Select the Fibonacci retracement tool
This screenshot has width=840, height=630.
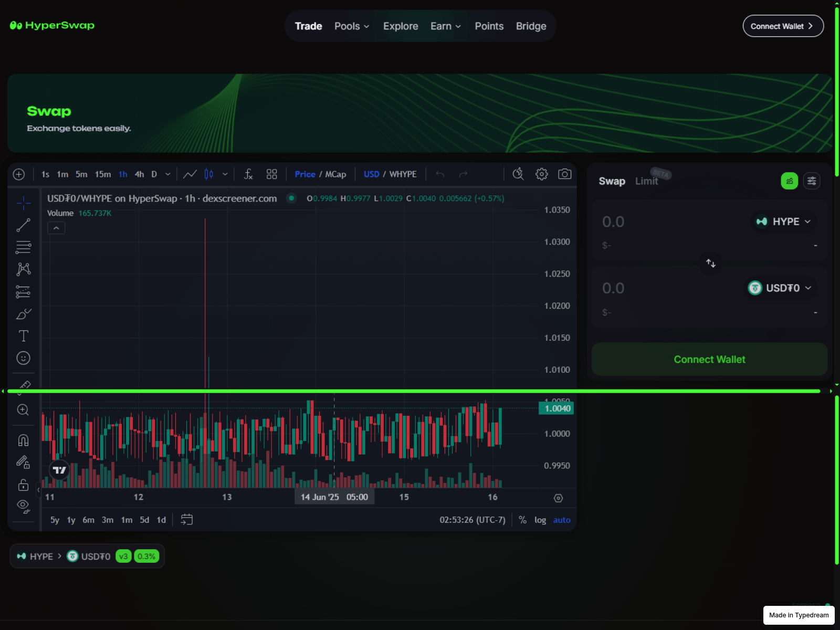(23, 247)
